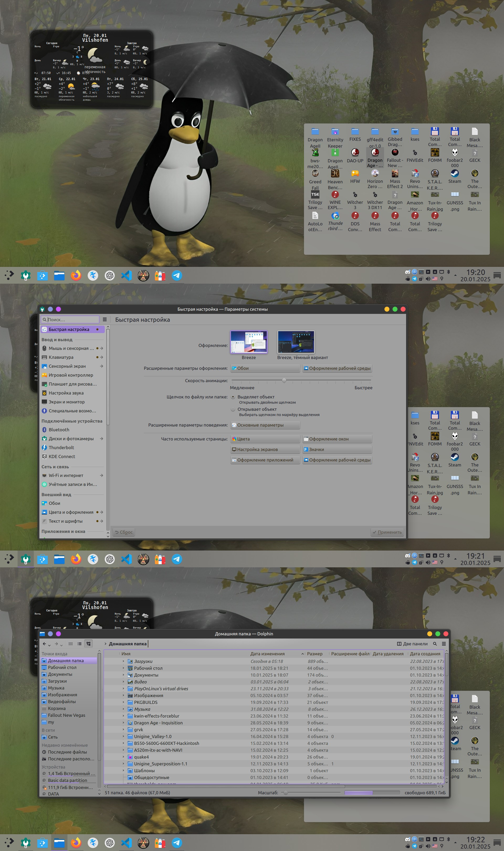Select the DDS Conv desktop icon
The width and height of the screenshot is (504, 851).
pyautogui.click(x=355, y=221)
